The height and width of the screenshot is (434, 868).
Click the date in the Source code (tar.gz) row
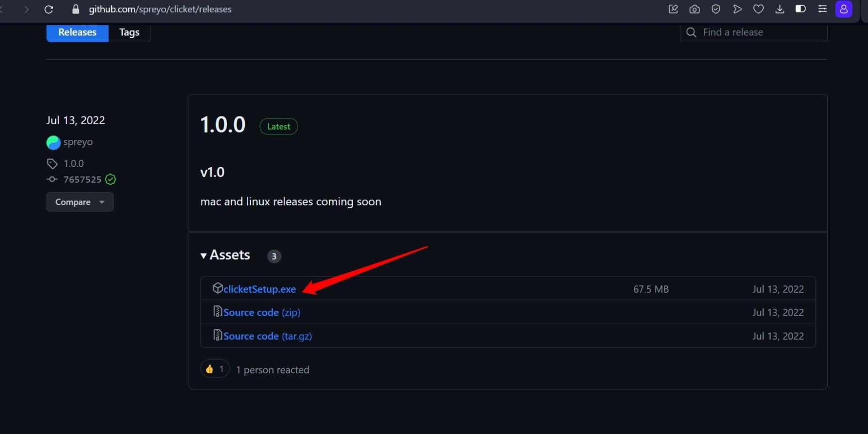click(x=778, y=336)
